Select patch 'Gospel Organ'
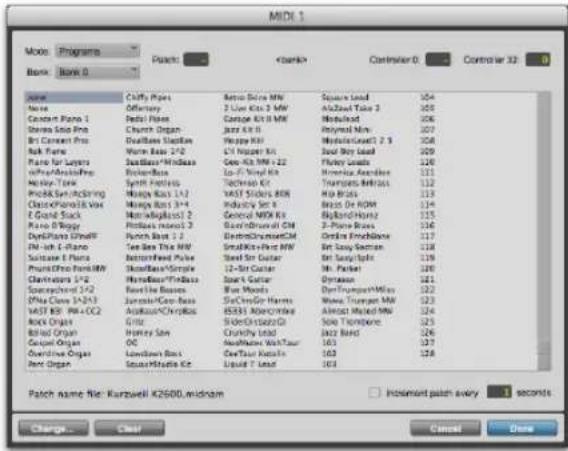This screenshot has height=451, width=568. [x=54, y=343]
